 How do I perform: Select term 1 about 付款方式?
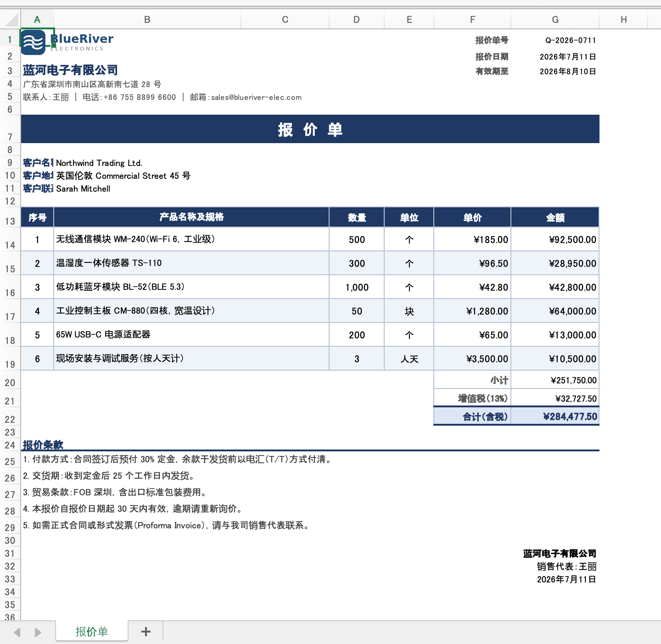coord(178,459)
